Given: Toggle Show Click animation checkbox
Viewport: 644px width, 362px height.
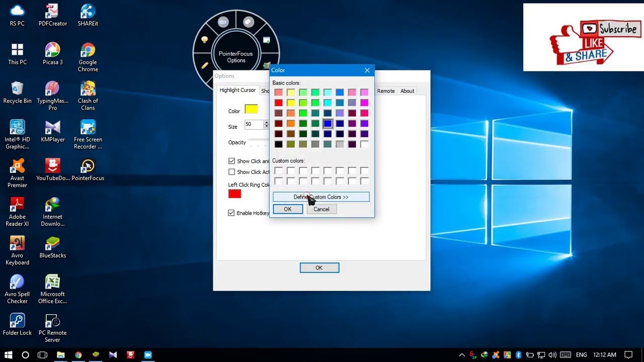Looking at the screenshot, I should click(231, 161).
